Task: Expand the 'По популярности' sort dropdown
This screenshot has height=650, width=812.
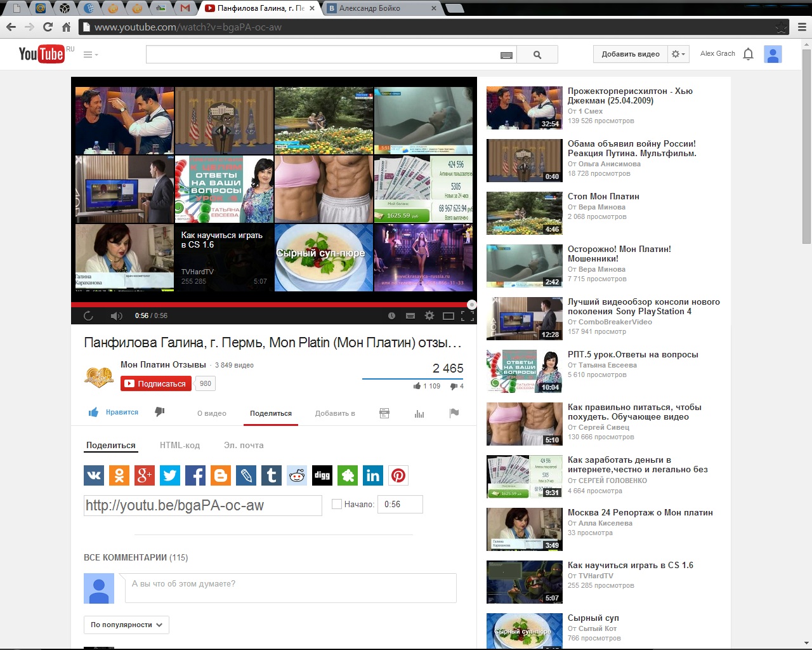Action: 126,625
